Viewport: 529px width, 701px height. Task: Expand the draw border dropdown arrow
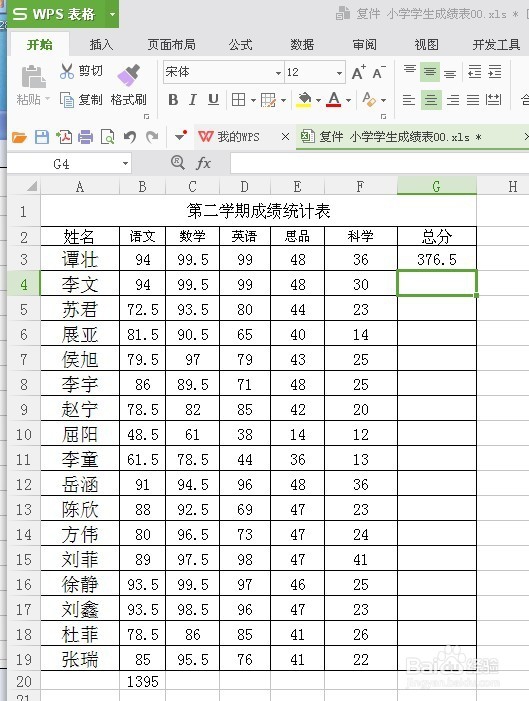(283, 100)
